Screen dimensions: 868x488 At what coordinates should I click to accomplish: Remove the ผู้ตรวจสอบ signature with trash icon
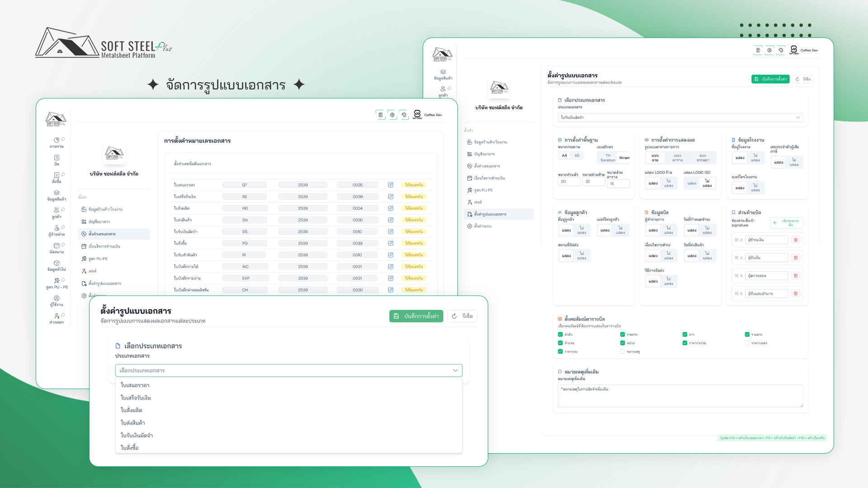pos(796,276)
